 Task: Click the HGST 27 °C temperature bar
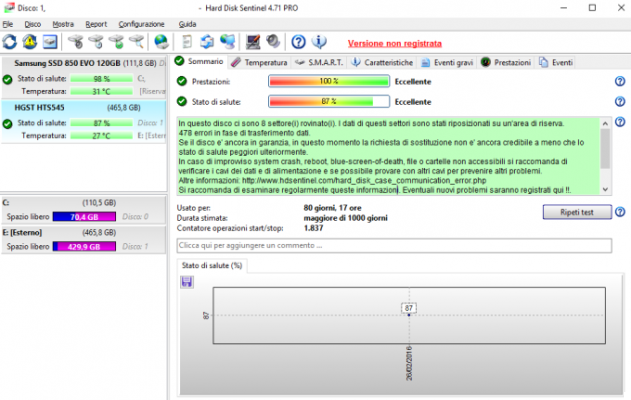pyautogui.click(x=101, y=136)
